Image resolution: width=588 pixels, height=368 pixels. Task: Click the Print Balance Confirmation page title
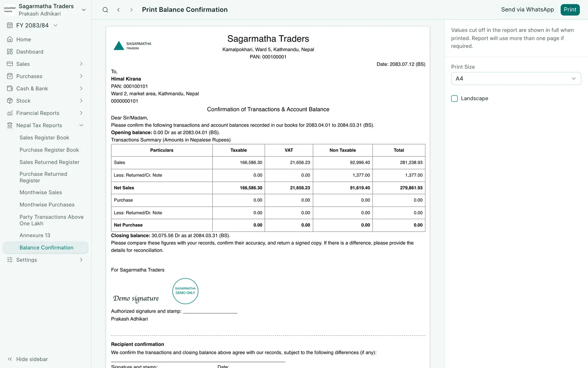point(185,10)
